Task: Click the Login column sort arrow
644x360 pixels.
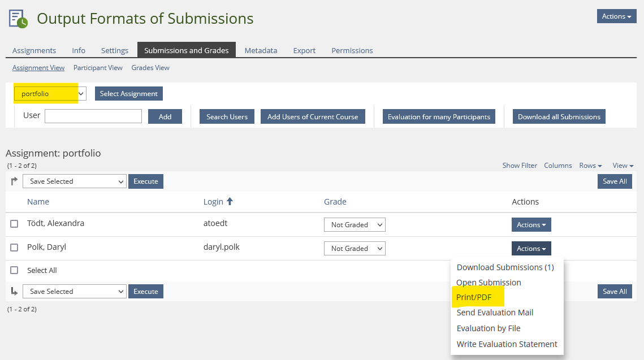Action: 230,202
